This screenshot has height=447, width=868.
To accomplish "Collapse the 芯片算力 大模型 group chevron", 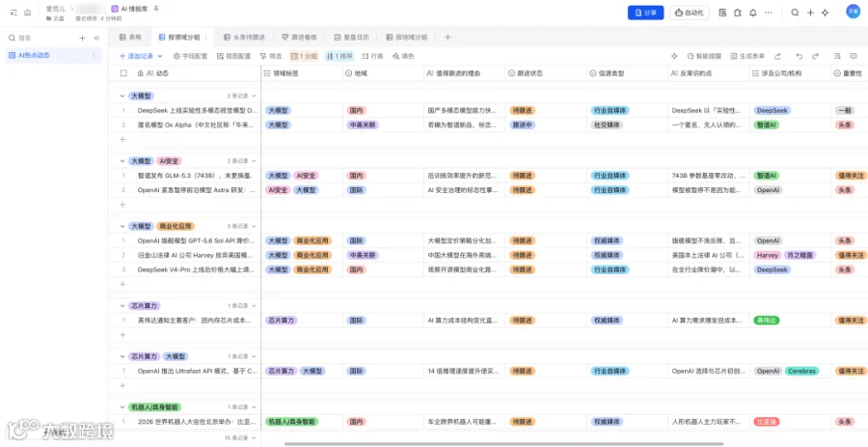I will (122, 356).
